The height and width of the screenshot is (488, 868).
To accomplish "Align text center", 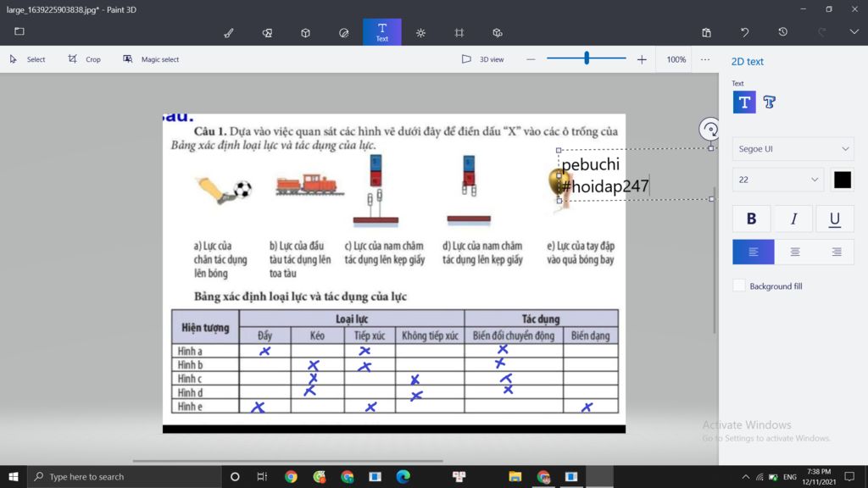I will [x=795, y=252].
